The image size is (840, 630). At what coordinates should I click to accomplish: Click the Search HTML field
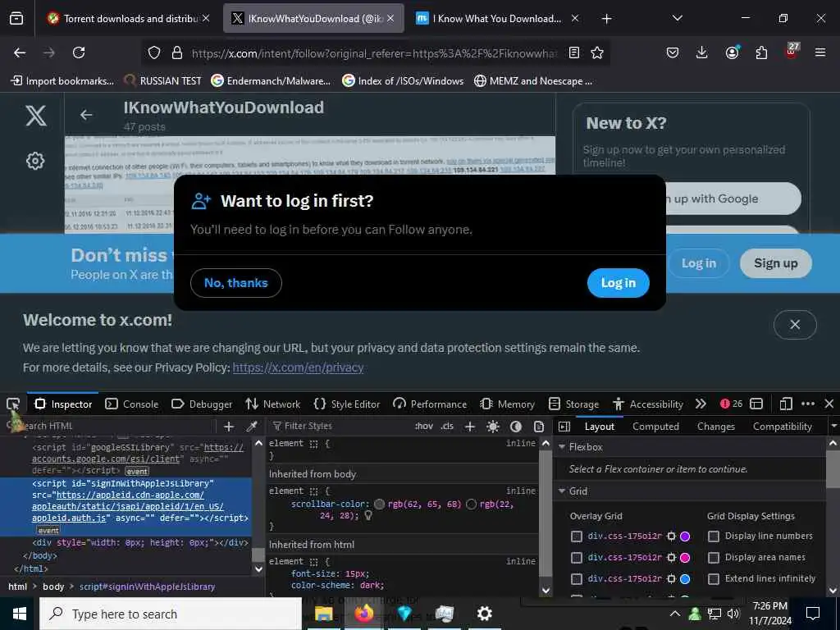(x=112, y=427)
